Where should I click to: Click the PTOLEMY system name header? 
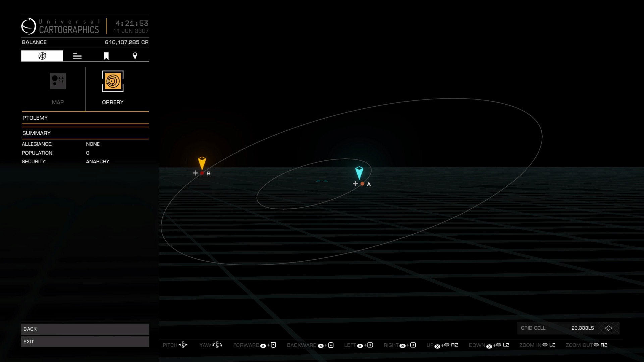click(85, 118)
